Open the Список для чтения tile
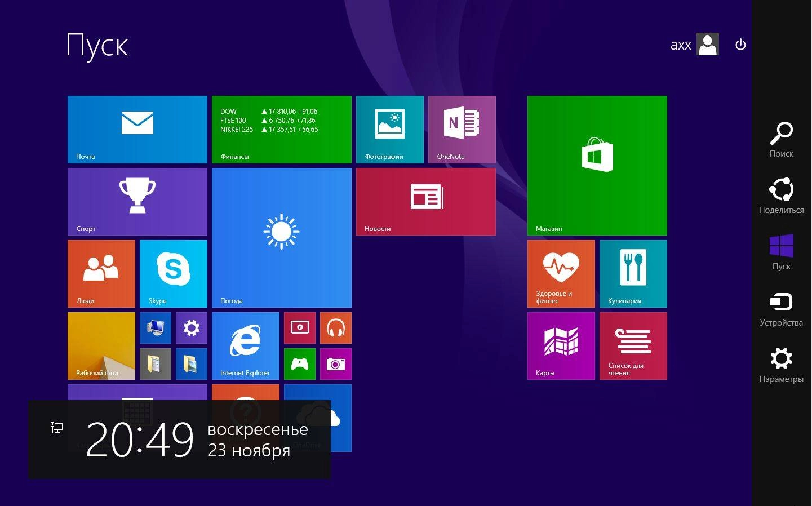Viewport: 812px width, 506px height. tap(633, 346)
